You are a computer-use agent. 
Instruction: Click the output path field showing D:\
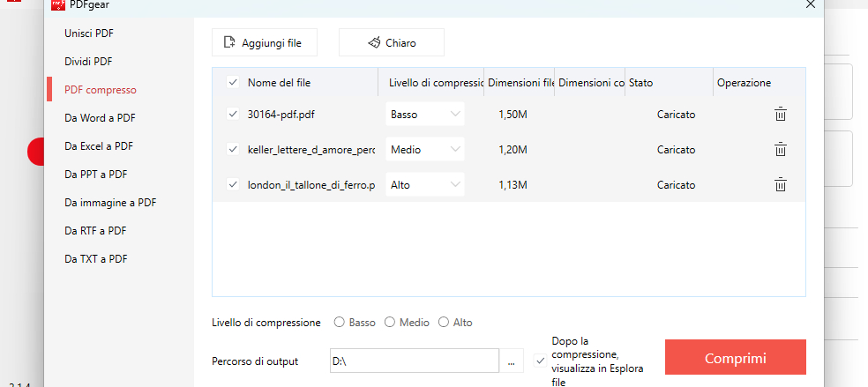(413, 361)
